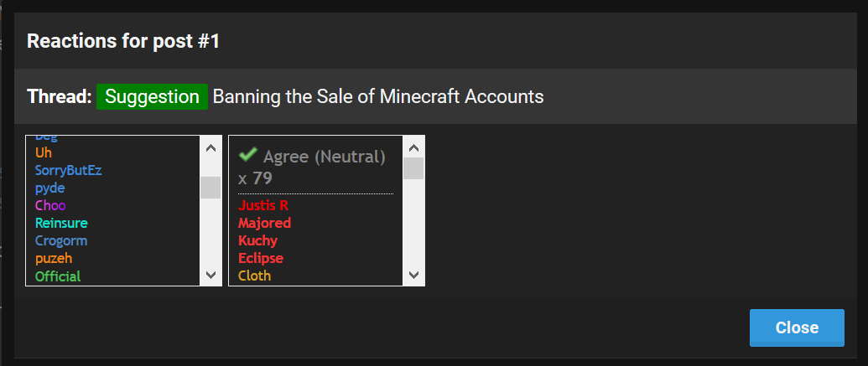
Task: Select user Crogorm
Action: (x=61, y=240)
